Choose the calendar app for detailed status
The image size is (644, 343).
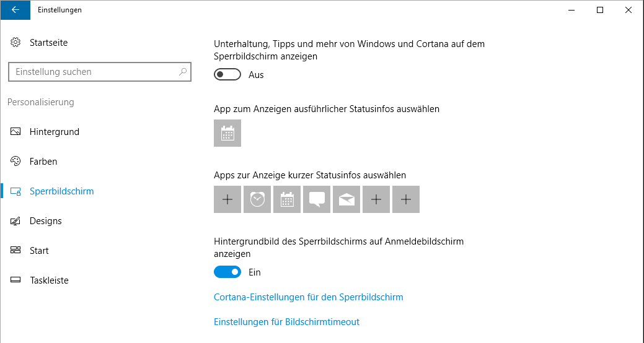[227, 133]
